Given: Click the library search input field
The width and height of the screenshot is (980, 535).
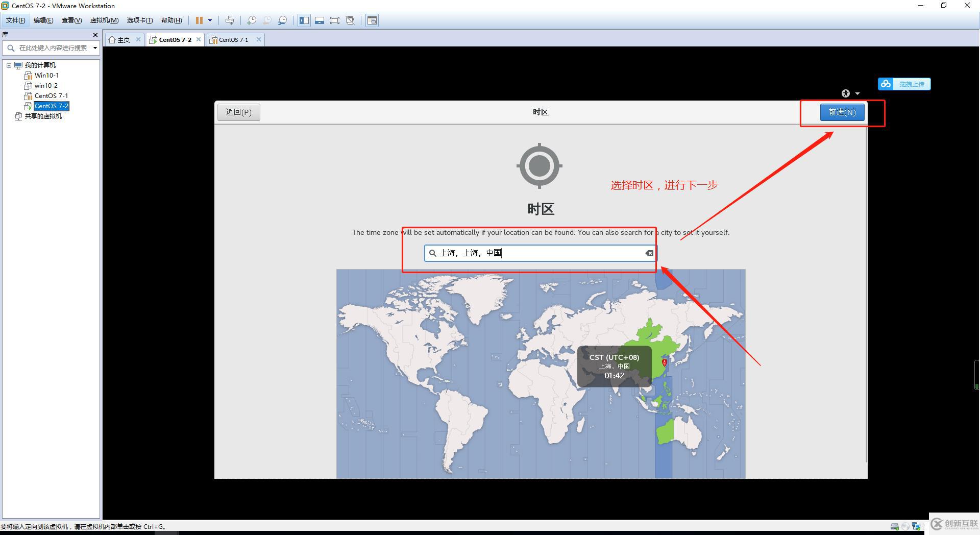Looking at the screenshot, I should pyautogui.click(x=53, y=48).
